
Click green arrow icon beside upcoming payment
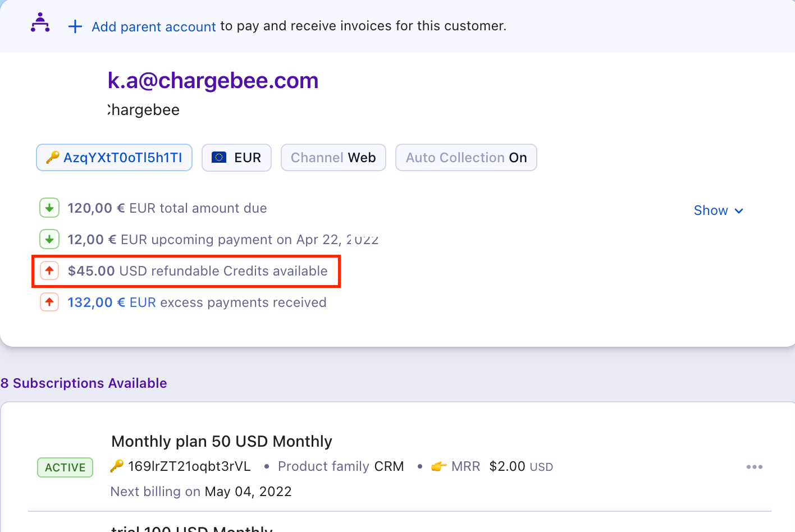49,240
